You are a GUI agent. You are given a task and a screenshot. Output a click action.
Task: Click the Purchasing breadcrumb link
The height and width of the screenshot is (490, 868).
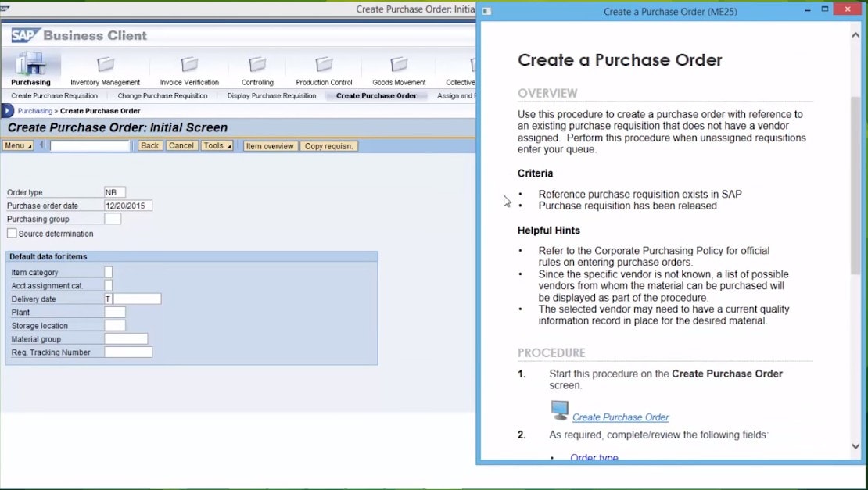35,111
